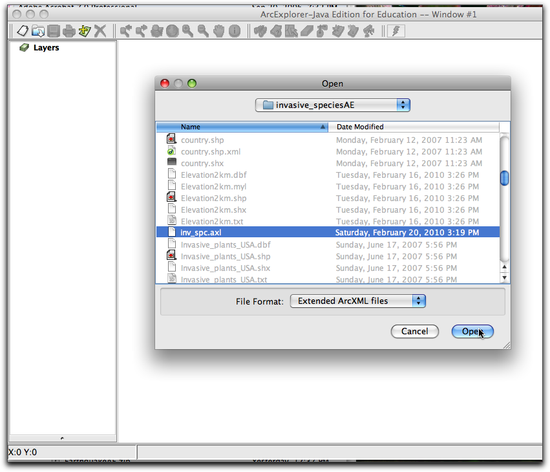Click the Zoom to Active Layer icon
The width and height of the screenshot is (550, 472).
point(157,31)
